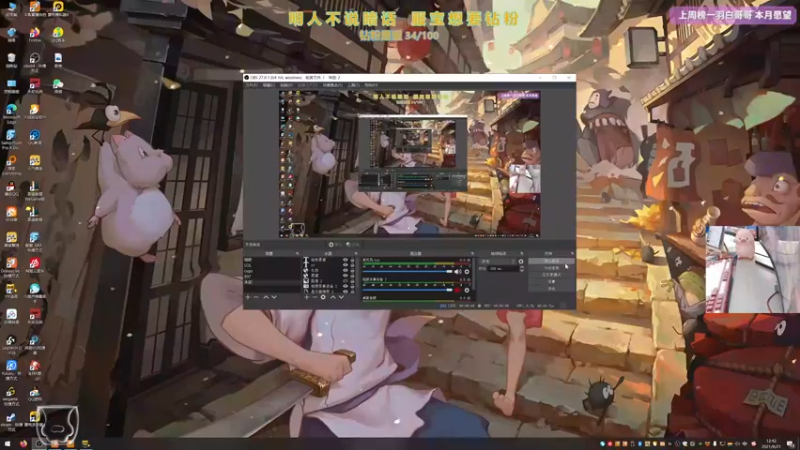Select the Tencent QQ penguin desktop icon
Screen dimensions: 800x450
coord(11,189)
